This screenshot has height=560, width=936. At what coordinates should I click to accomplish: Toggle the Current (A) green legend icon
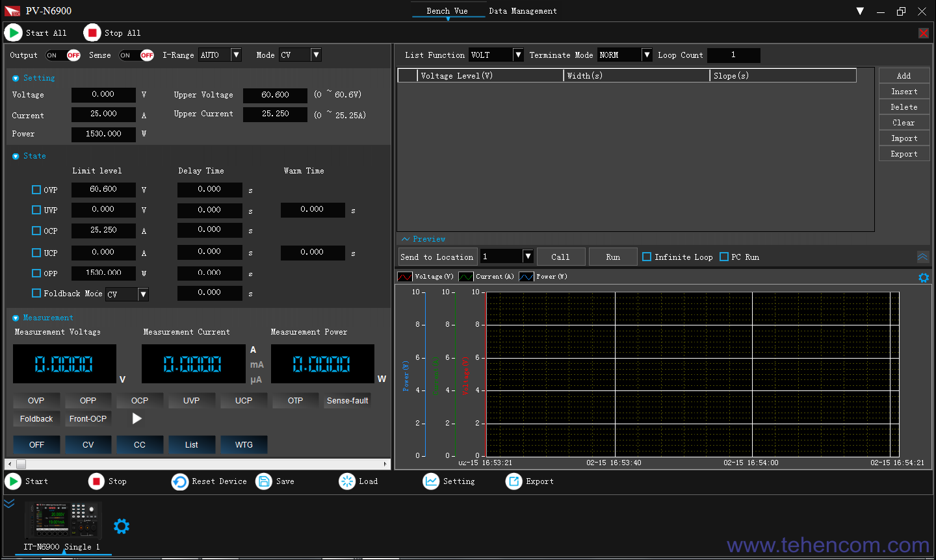(465, 277)
